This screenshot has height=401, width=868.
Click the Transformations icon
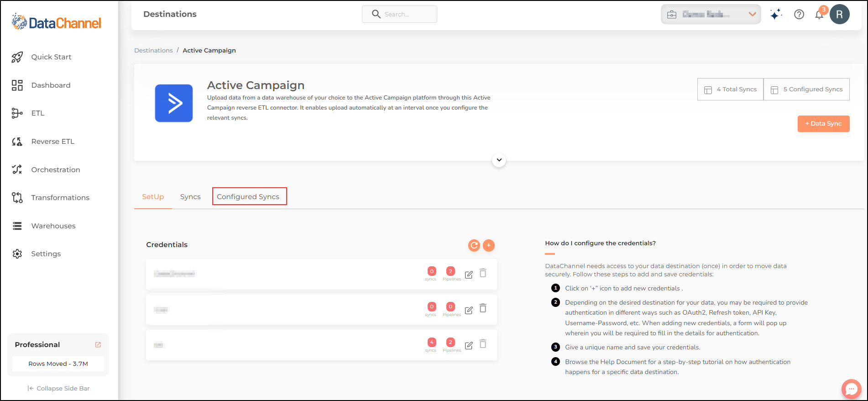[17, 198]
